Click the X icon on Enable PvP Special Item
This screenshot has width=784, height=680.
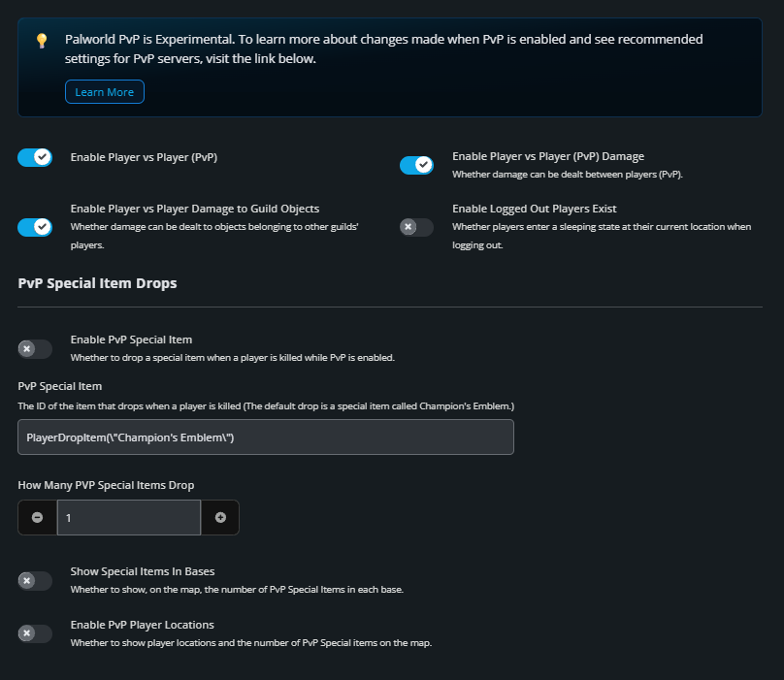pyautogui.click(x=28, y=347)
